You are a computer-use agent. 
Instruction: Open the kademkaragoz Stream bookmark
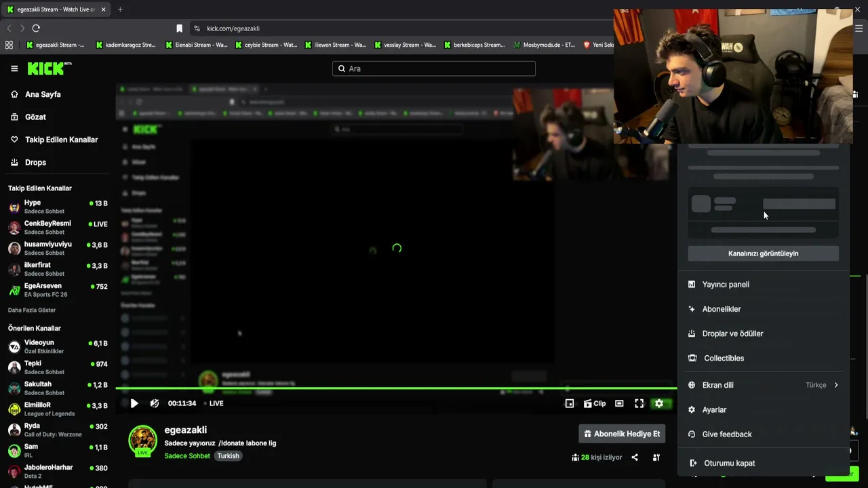point(126,45)
